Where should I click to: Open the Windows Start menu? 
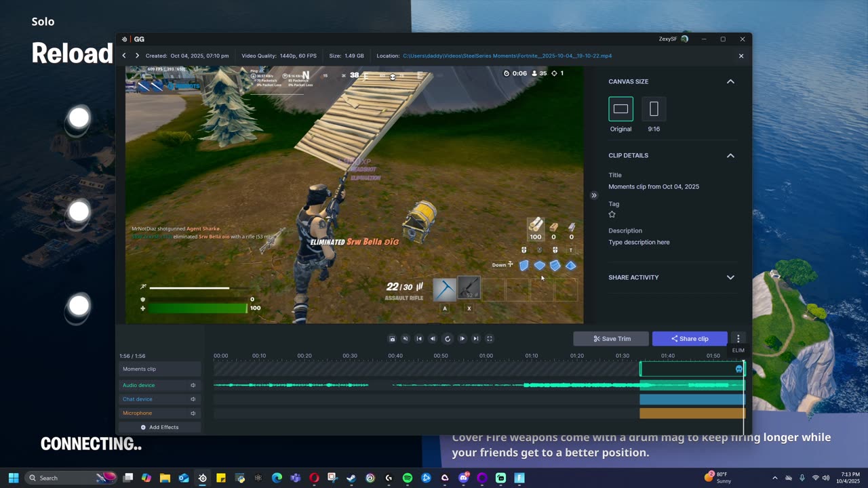(x=13, y=478)
